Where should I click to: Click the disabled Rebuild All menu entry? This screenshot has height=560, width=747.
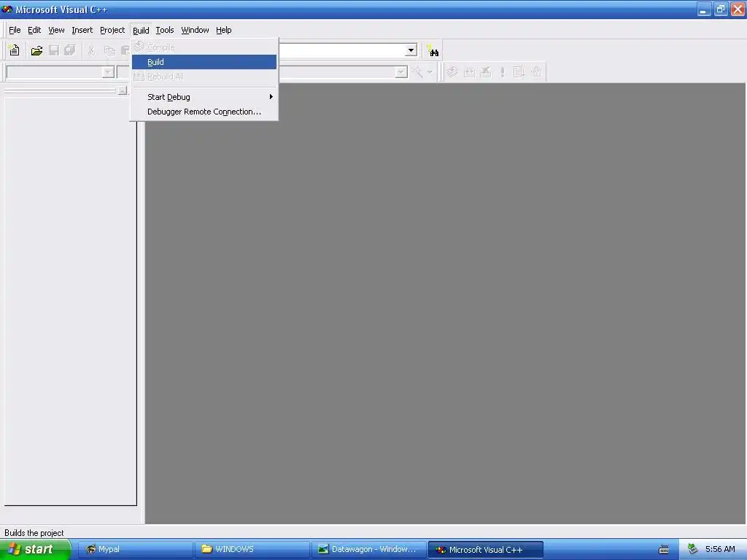click(204, 77)
